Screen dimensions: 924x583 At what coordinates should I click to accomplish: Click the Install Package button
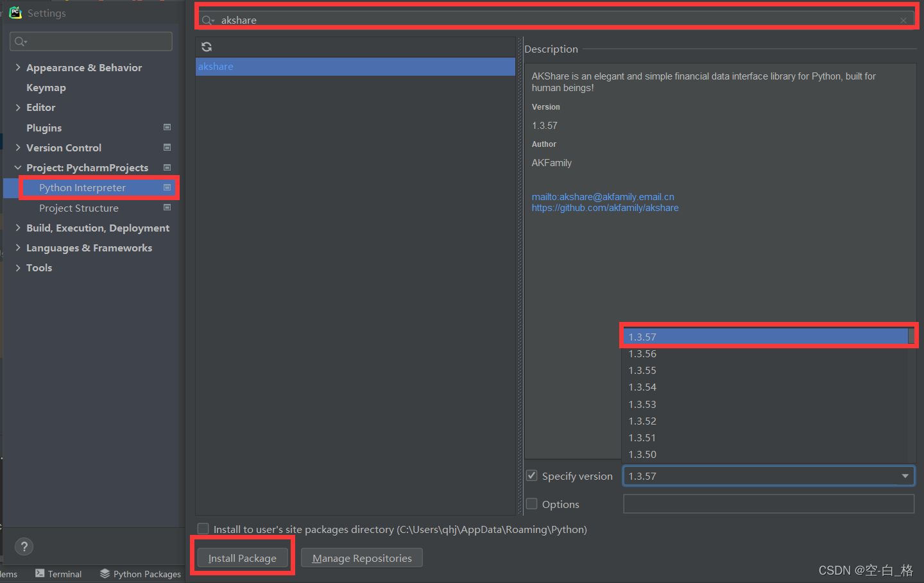[x=243, y=558]
